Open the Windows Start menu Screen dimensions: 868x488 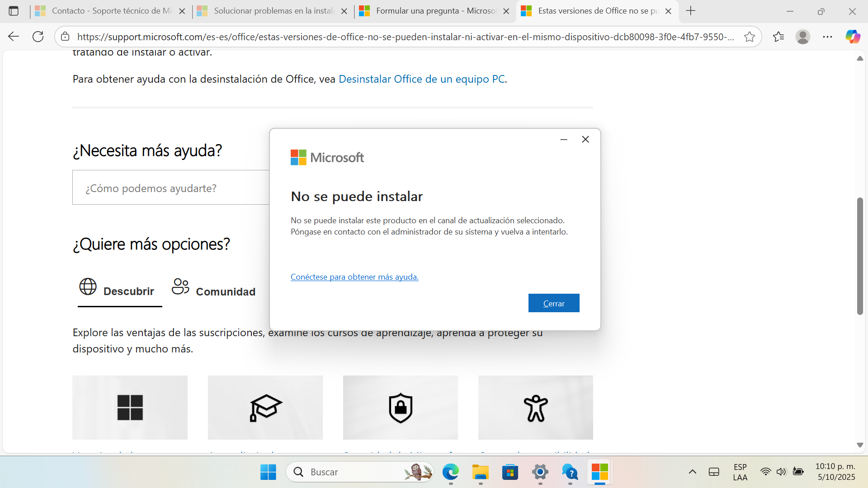pyautogui.click(x=268, y=472)
